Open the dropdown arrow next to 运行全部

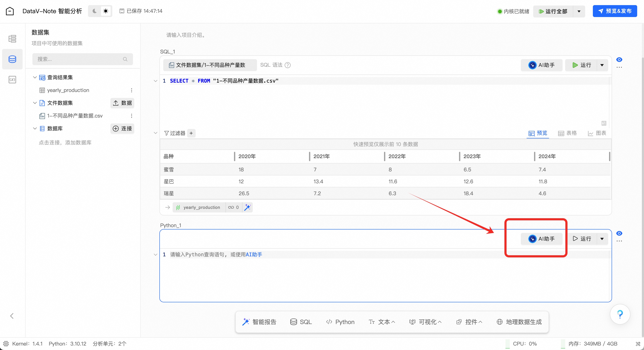click(579, 11)
